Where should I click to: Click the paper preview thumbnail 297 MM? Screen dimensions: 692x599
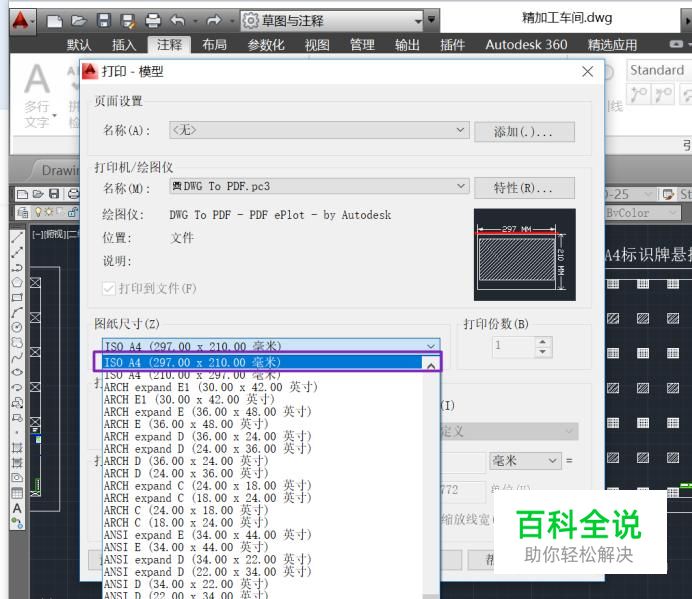tap(524, 255)
